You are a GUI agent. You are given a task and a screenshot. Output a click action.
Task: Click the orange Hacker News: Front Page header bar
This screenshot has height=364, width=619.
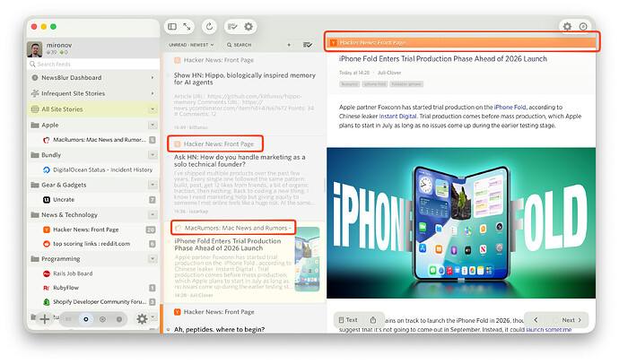pos(461,43)
